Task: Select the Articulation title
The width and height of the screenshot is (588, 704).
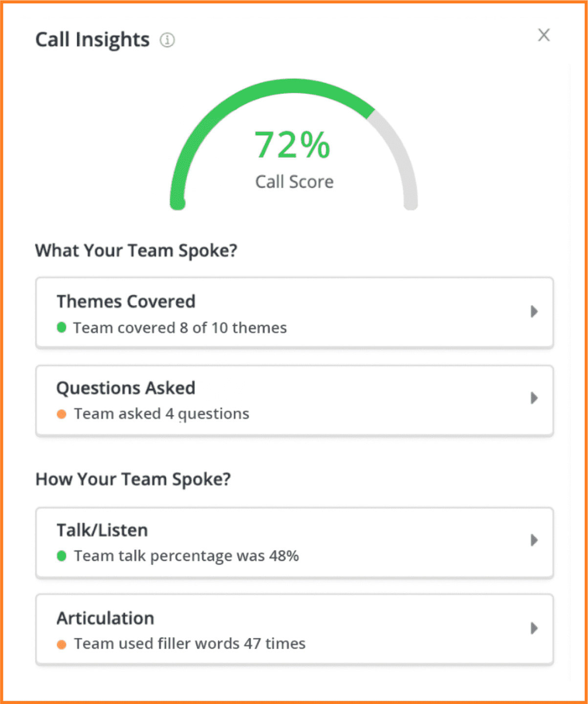Action: pyautogui.click(x=106, y=619)
